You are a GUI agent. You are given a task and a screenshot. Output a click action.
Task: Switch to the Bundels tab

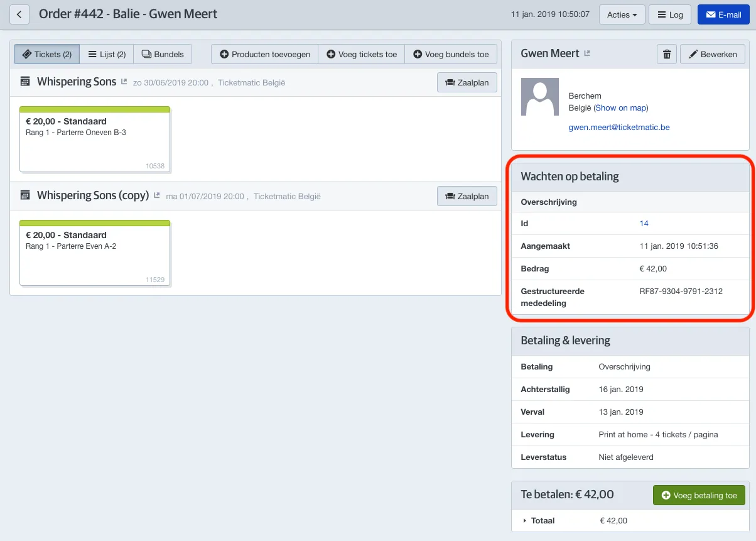tap(163, 54)
